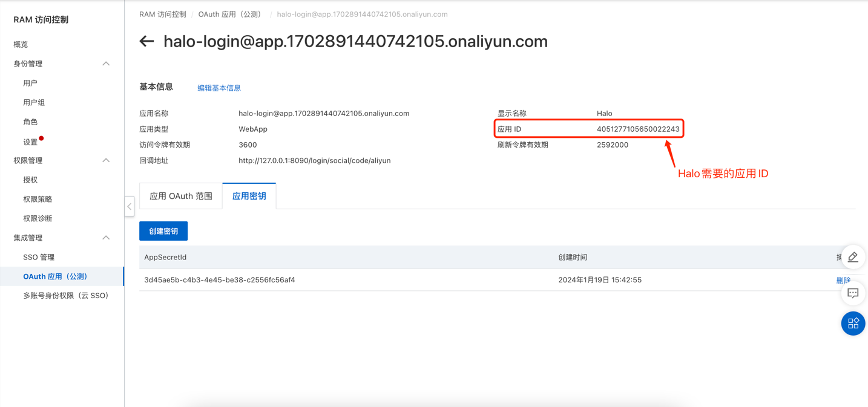Click the 创建时间 column header
Viewport: 868px width, 407px height.
573,257
